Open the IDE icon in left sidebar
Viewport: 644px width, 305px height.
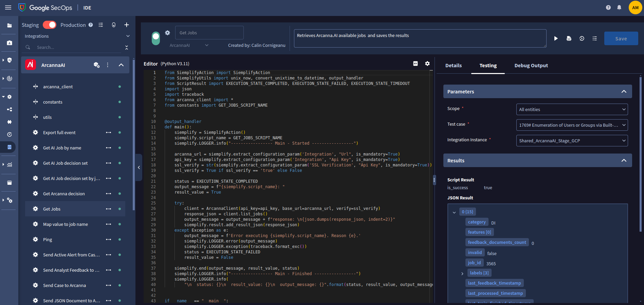click(x=10, y=147)
